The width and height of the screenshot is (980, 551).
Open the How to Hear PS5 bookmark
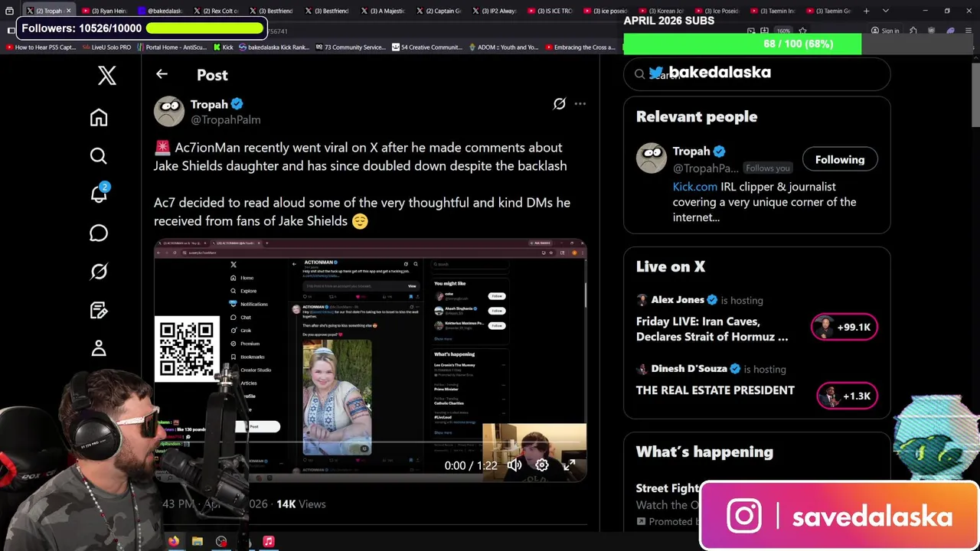point(41,47)
